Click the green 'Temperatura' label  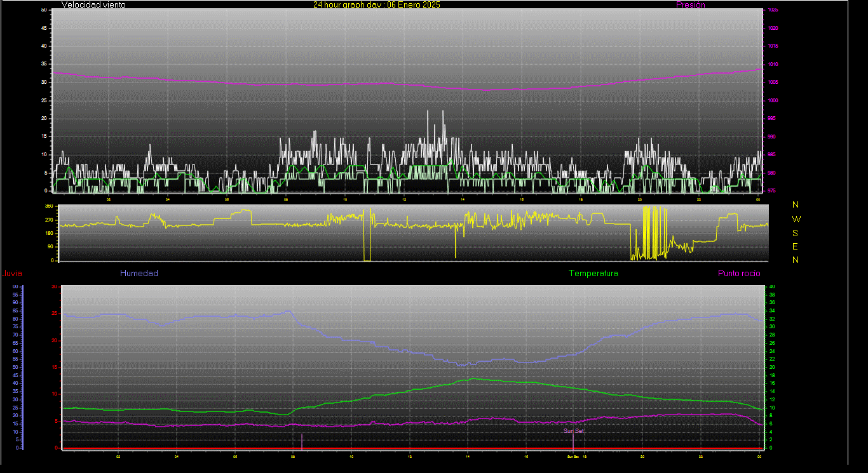pyautogui.click(x=593, y=274)
